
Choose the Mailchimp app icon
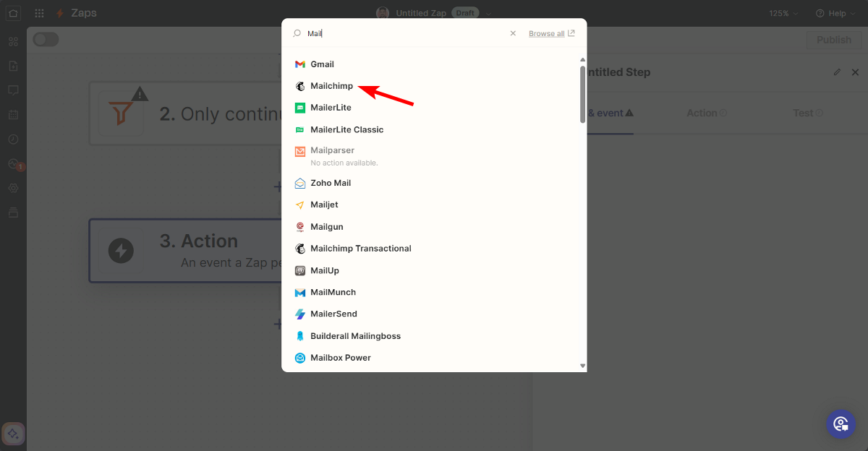click(x=300, y=86)
